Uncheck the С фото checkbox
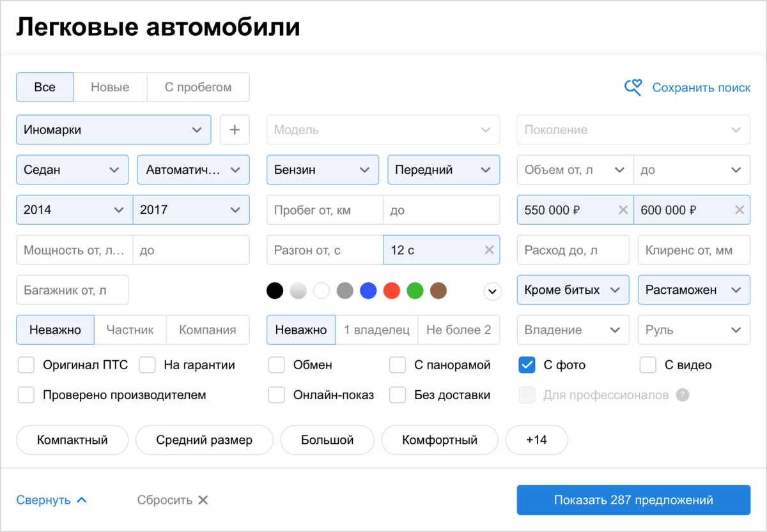This screenshot has height=532, width=767. pos(527,365)
